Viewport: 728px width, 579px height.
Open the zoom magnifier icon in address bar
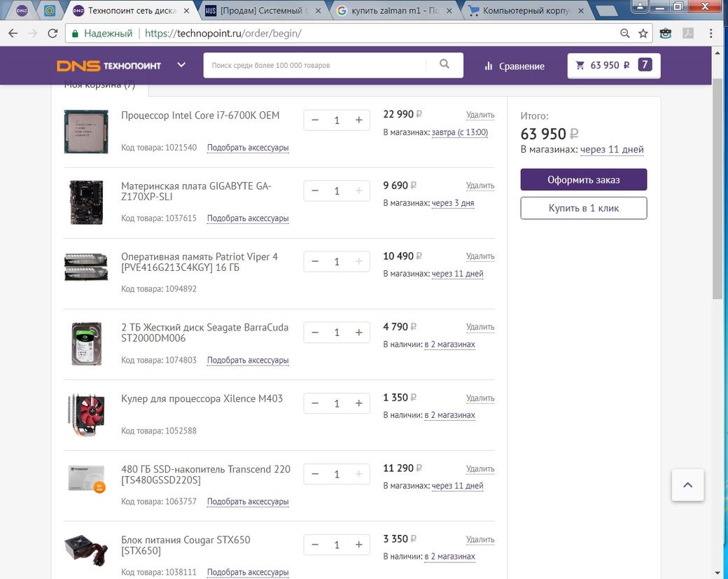tap(625, 34)
